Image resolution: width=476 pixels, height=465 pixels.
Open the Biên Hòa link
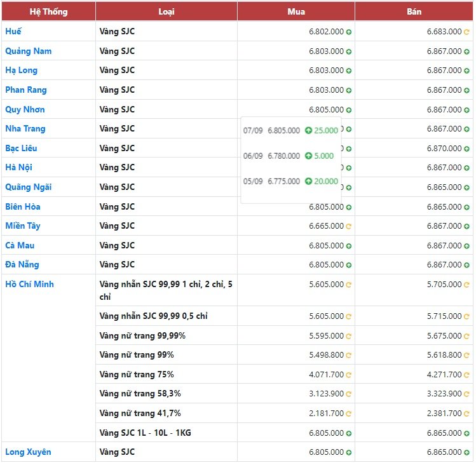[x=22, y=206]
